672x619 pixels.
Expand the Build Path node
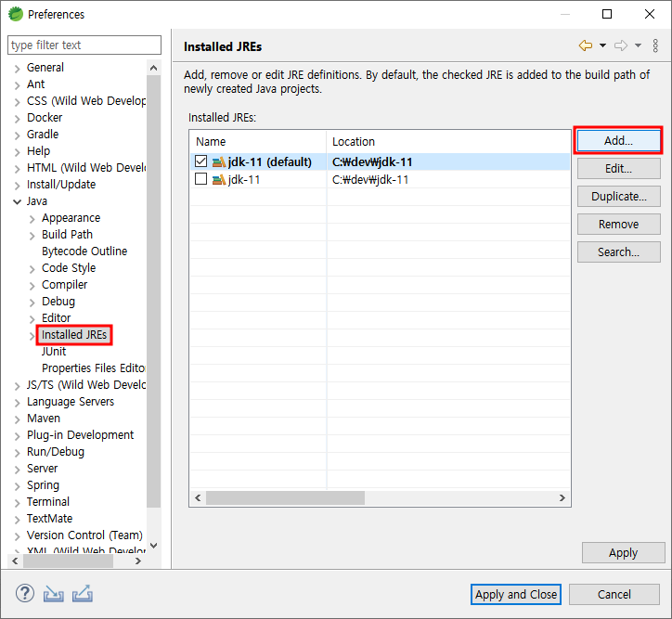point(32,236)
